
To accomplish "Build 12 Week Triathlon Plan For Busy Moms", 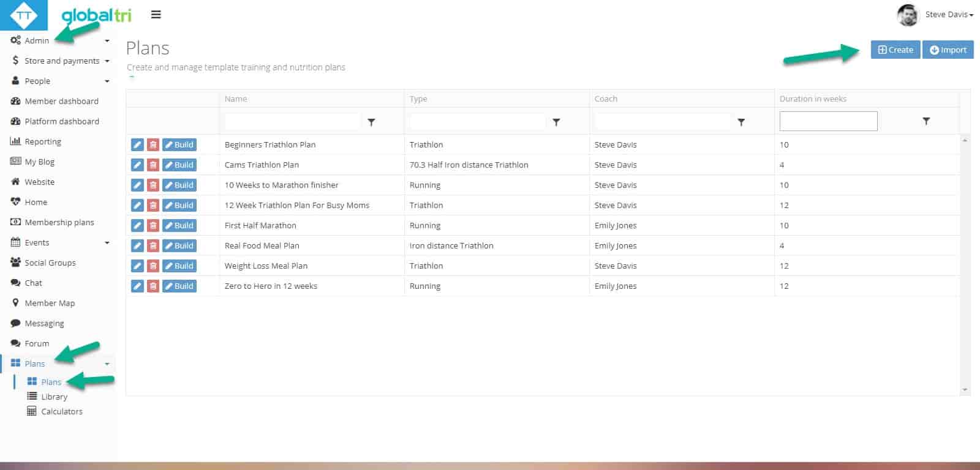I will click(179, 205).
